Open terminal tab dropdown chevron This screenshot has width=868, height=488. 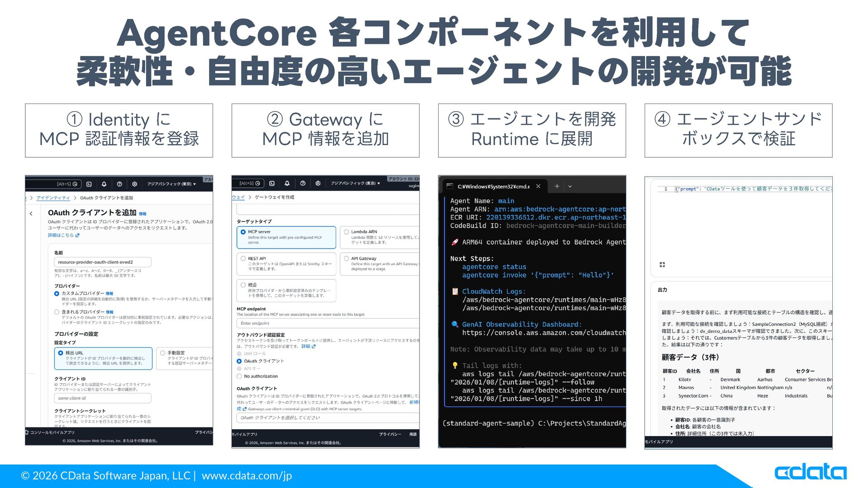click(570, 186)
